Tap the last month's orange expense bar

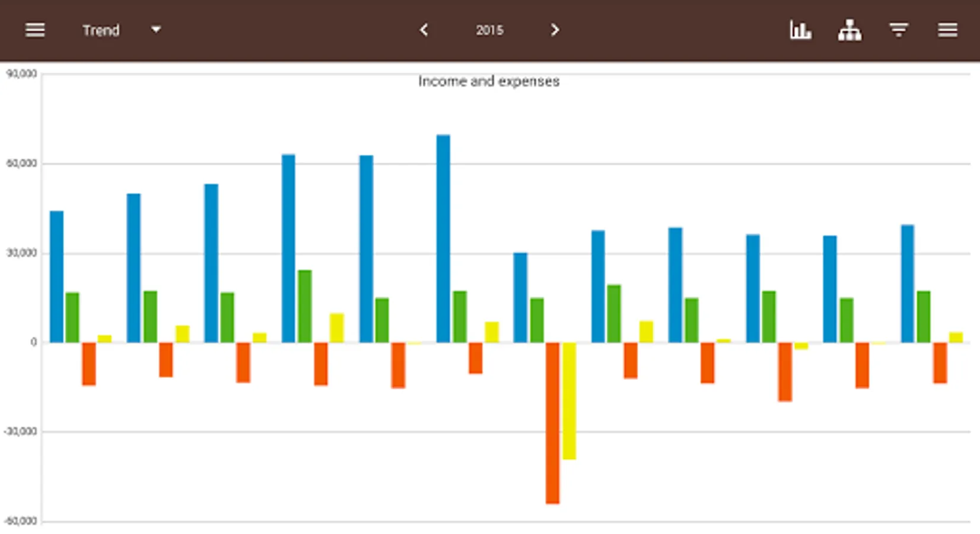940,363
